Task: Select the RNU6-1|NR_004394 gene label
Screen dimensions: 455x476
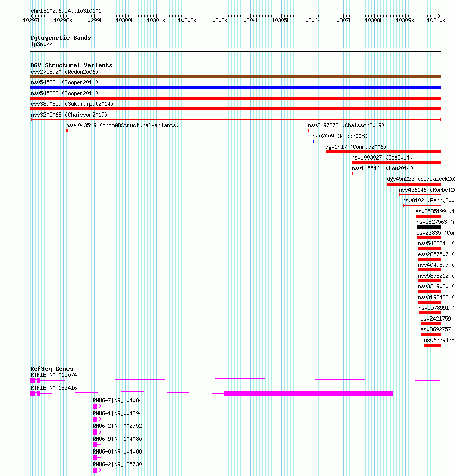Action: [117, 413]
